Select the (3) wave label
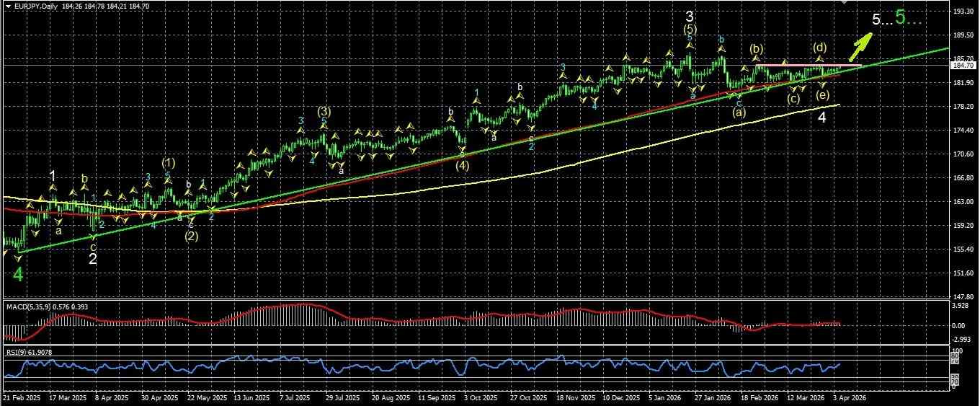 click(324, 112)
